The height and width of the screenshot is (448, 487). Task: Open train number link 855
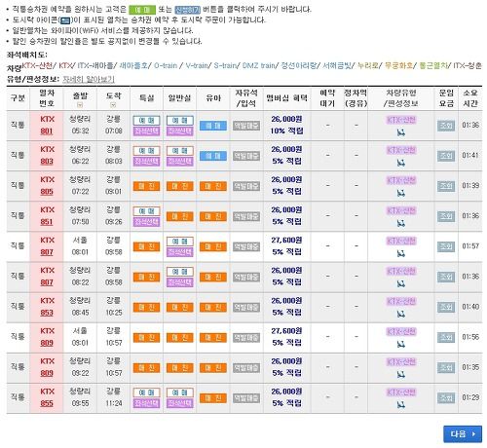47,403
